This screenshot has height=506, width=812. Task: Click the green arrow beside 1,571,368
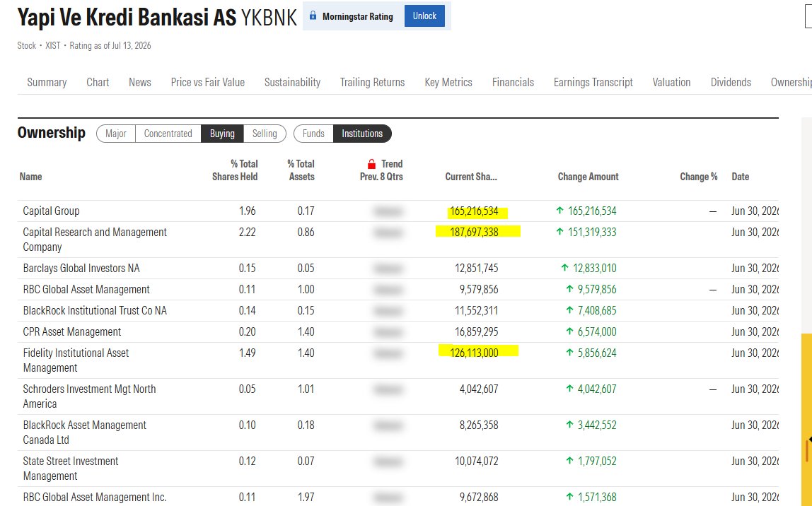click(x=569, y=497)
